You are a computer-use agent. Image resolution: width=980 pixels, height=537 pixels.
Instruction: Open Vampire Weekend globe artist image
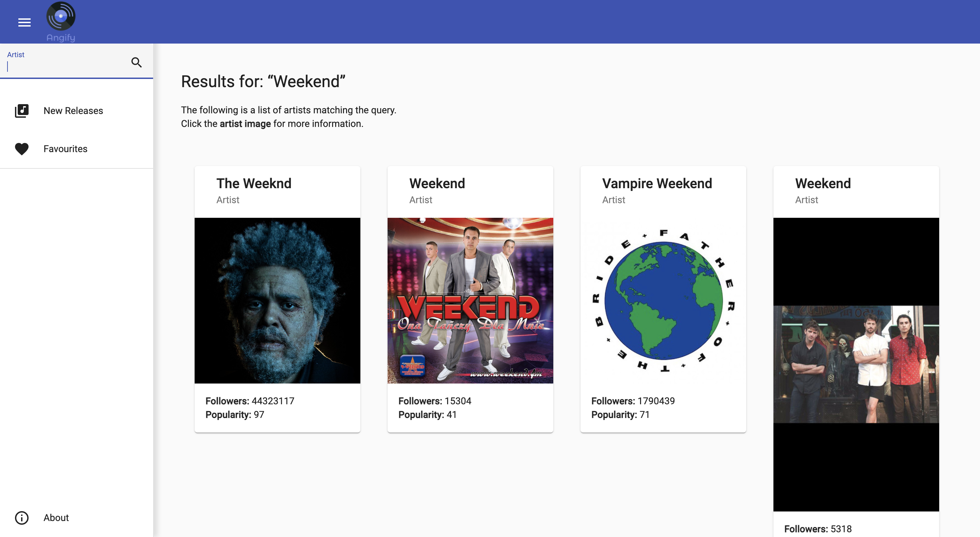pyautogui.click(x=663, y=300)
